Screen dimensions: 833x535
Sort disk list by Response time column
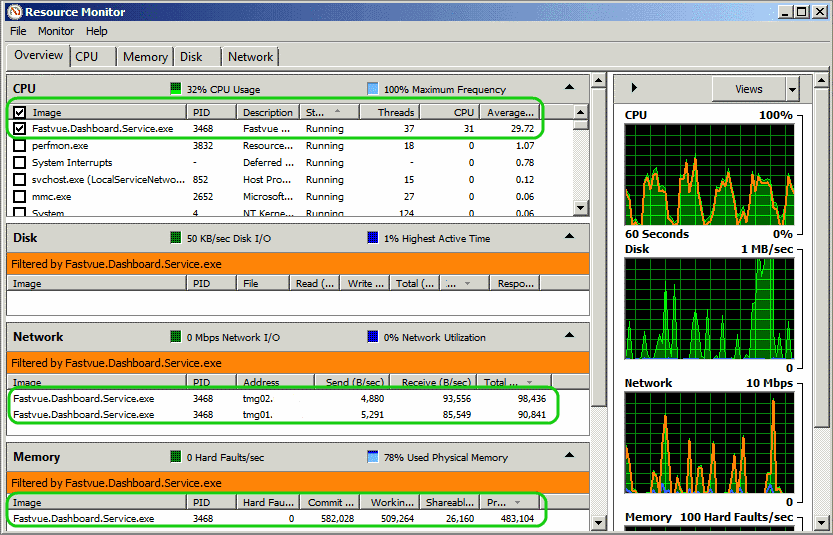515,283
